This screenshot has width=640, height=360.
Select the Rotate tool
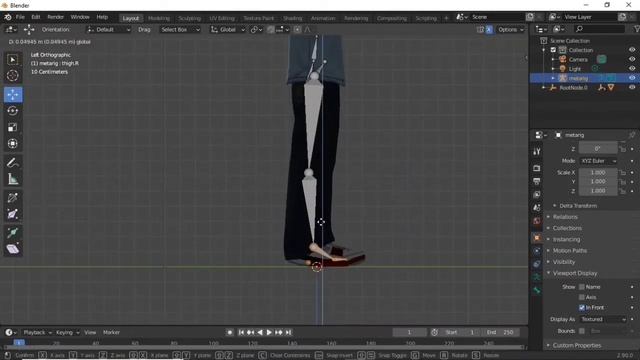point(13,111)
